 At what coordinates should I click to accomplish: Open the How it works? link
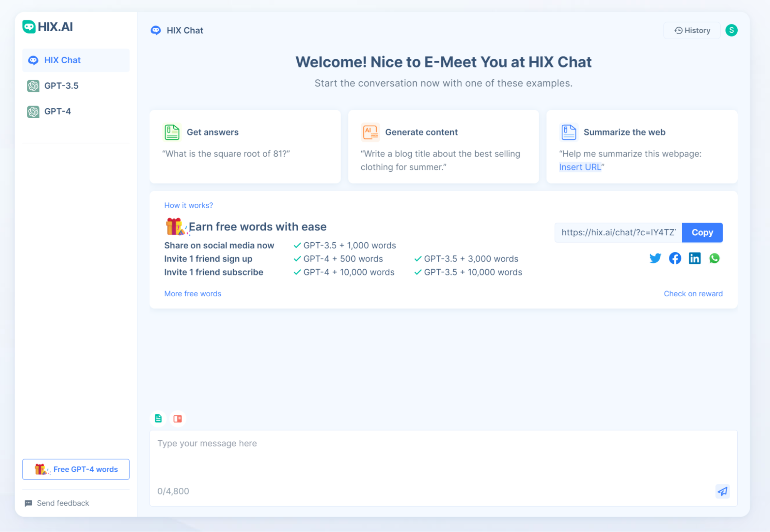(188, 205)
